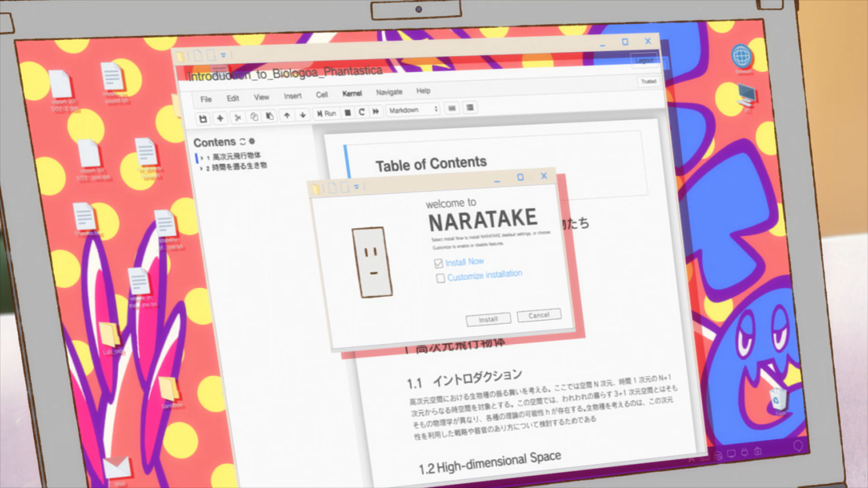Screen dimensions: 868x488
Task: Select the music sound.txt desktop file
Action: pyautogui.click(x=113, y=84)
